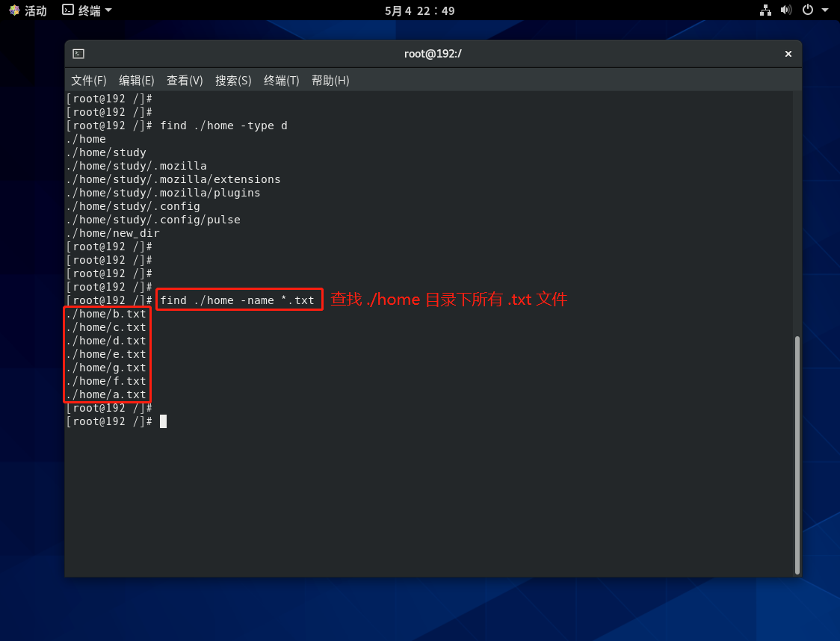Open the clock showing 5月4 22:49

(x=419, y=10)
